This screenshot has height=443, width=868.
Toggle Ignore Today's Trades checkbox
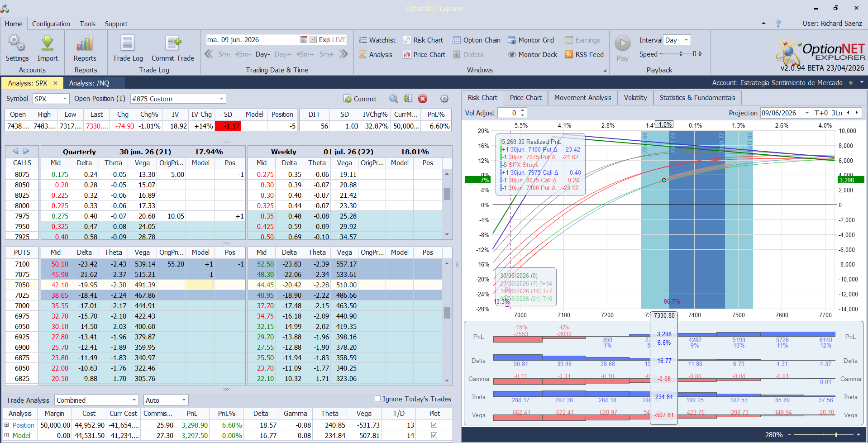[377, 399]
